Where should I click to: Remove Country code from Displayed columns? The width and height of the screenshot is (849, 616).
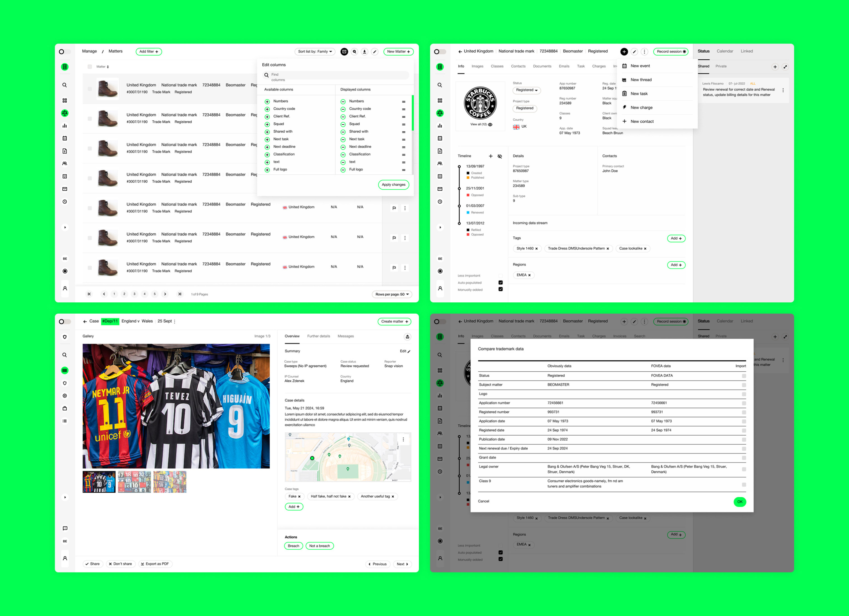pyautogui.click(x=343, y=109)
